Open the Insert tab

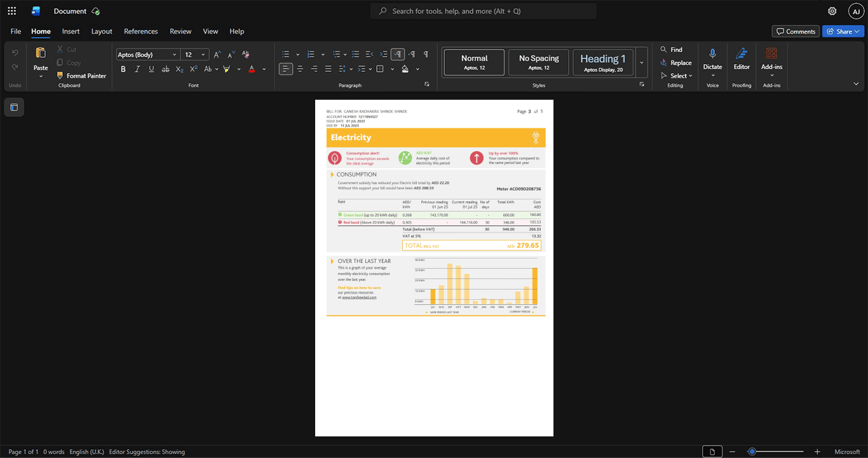coord(71,31)
